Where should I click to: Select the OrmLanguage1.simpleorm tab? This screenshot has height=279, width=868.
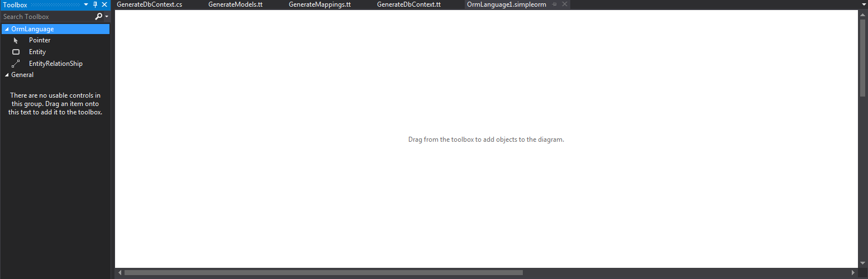[x=506, y=4]
